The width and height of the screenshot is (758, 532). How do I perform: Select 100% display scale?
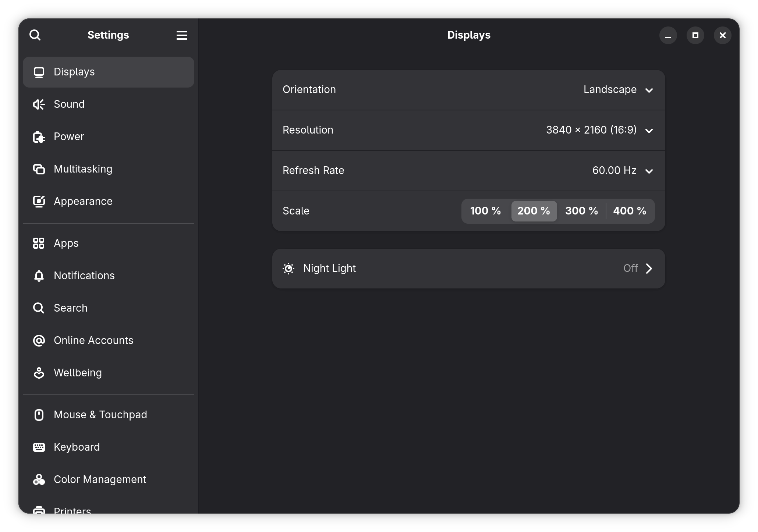pyautogui.click(x=485, y=211)
